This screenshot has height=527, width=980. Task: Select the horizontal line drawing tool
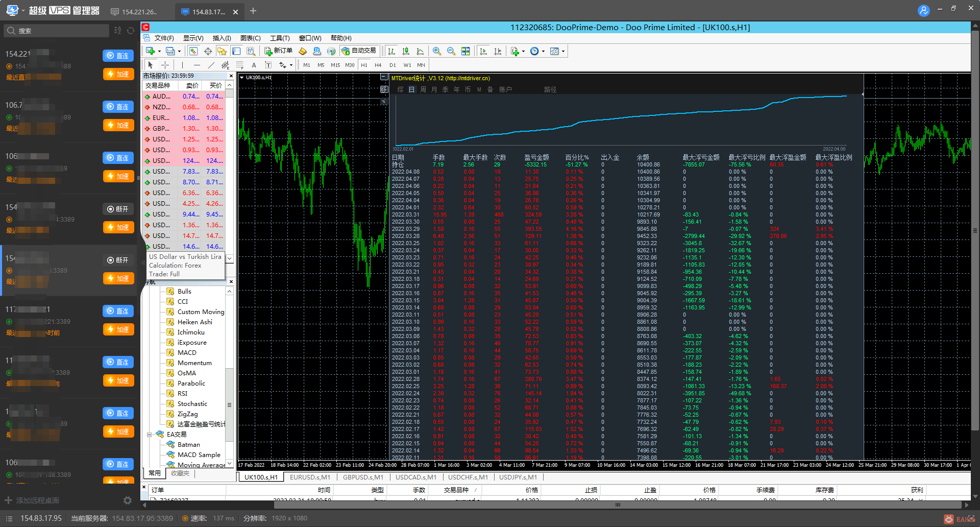pos(197,65)
